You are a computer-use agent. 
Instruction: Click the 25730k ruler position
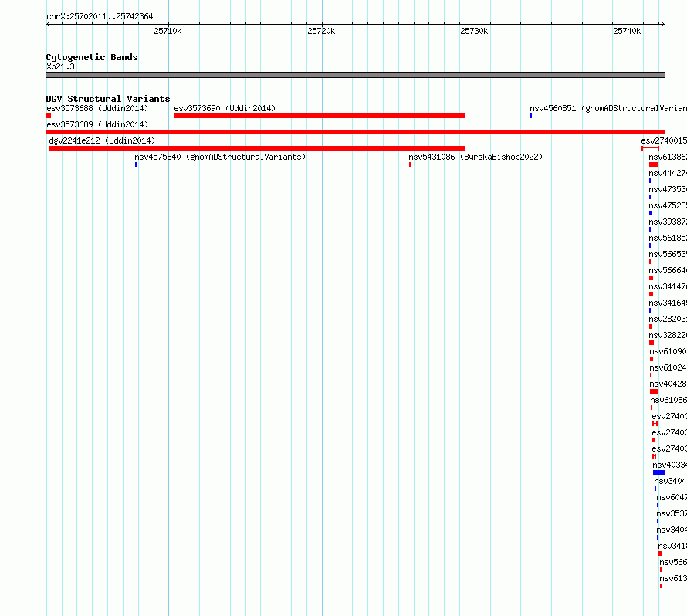(x=474, y=31)
